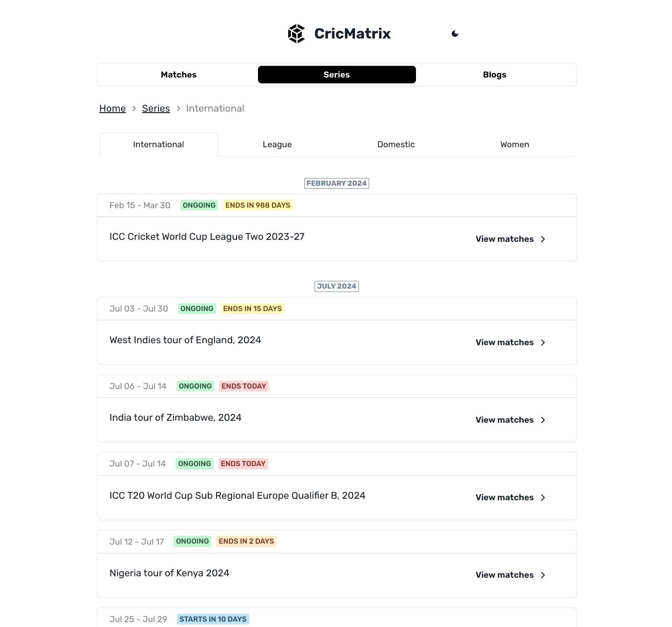This screenshot has height=627, width=672.
Task: Select the International tab
Action: point(158,144)
